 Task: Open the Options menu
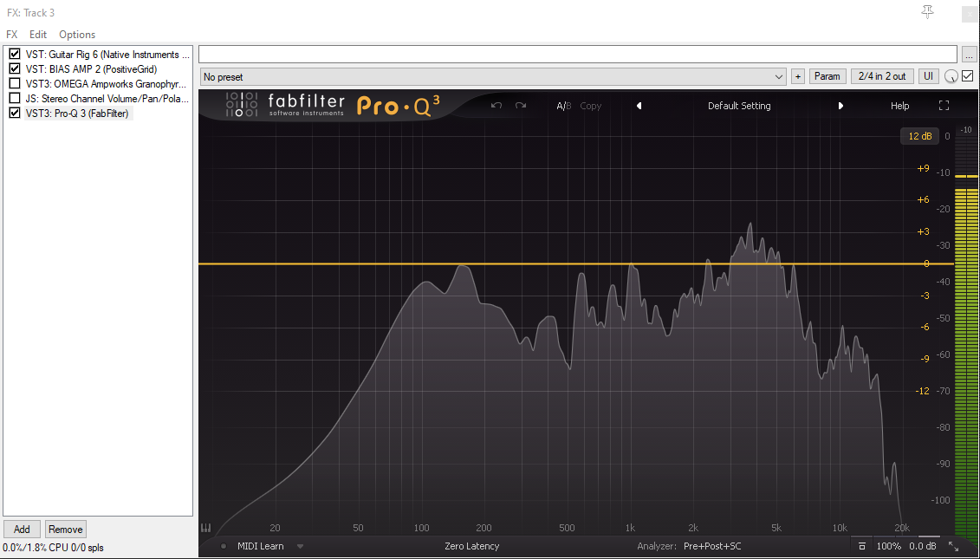coord(77,35)
